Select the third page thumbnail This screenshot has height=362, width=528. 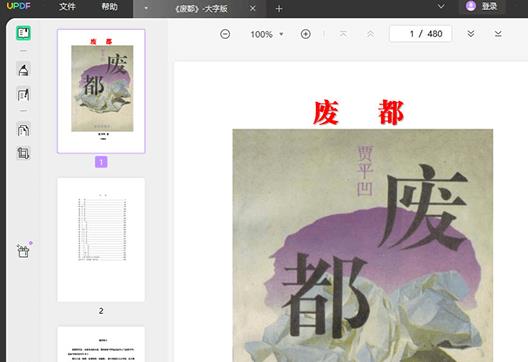click(x=101, y=344)
